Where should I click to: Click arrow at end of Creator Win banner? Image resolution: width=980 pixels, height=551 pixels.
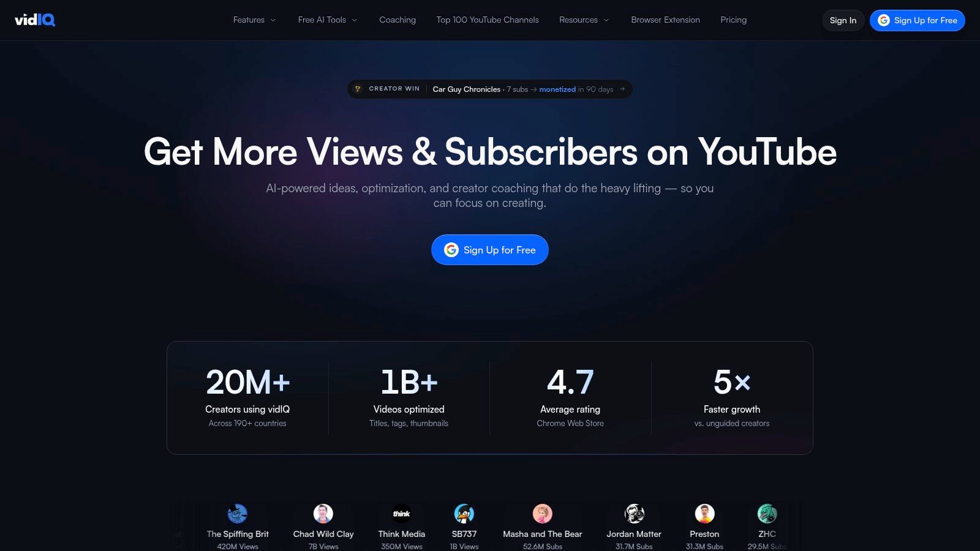point(622,89)
